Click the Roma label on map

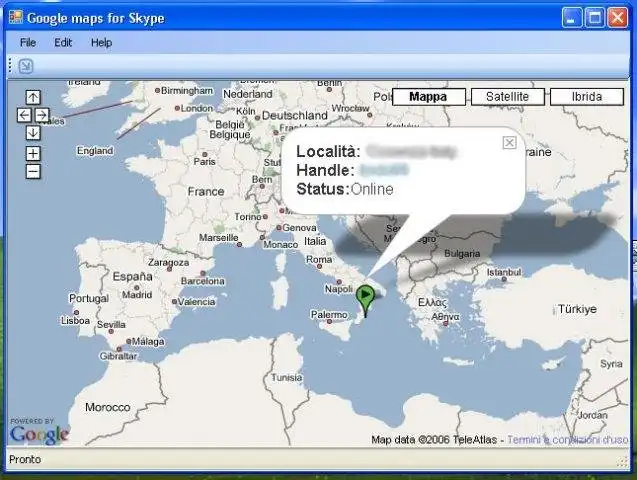(x=319, y=259)
